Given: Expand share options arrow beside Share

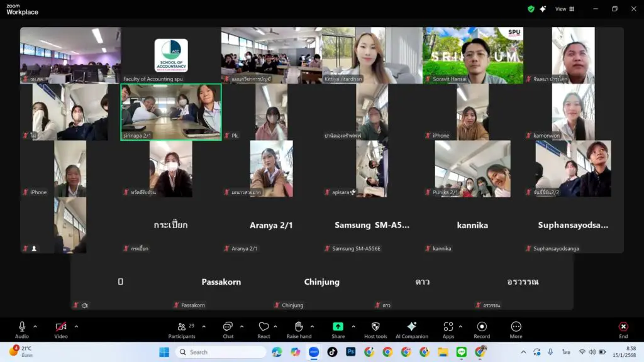Looking at the screenshot, I should [x=353, y=326].
